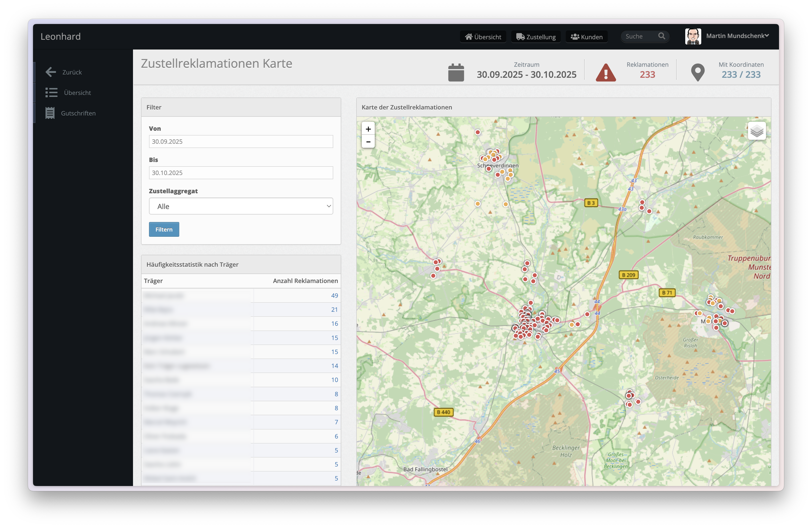The width and height of the screenshot is (812, 528).
Task: Go to Übersicht in the top navigation
Action: click(x=483, y=37)
